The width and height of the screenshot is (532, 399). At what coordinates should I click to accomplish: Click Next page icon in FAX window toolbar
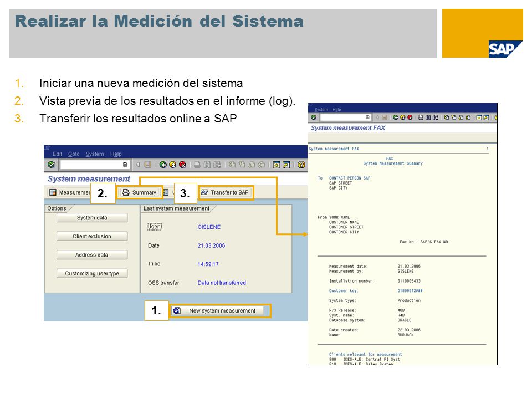point(461,117)
